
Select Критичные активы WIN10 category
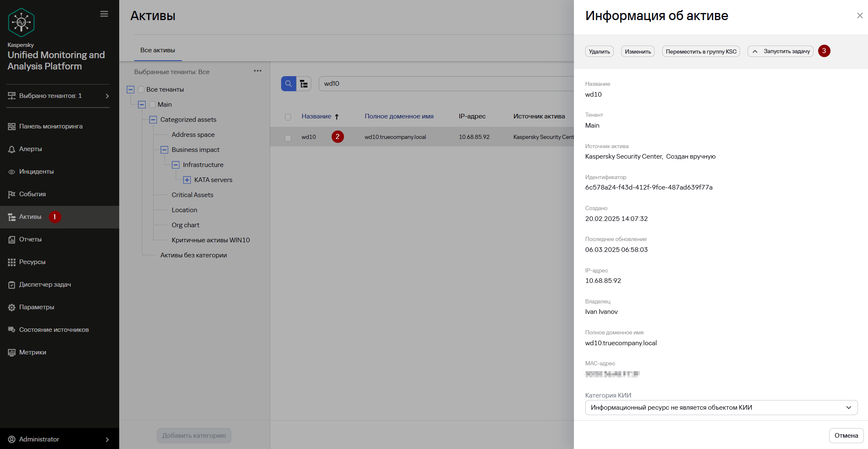click(x=211, y=240)
